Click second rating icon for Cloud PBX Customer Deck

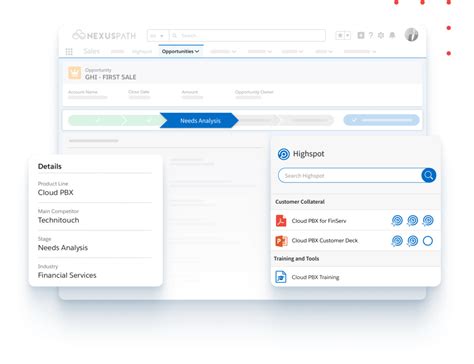pyautogui.click(x=413, y=241)
